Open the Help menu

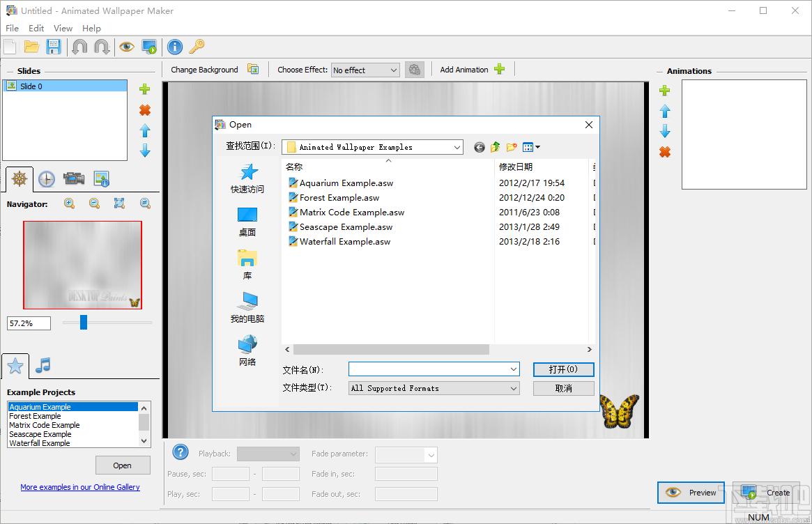(x=91, y=29)
